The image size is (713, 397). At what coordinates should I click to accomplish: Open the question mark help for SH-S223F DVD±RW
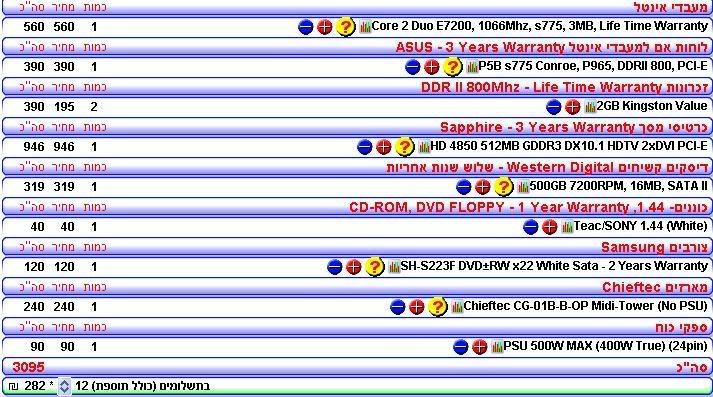[x=375, y=267]
